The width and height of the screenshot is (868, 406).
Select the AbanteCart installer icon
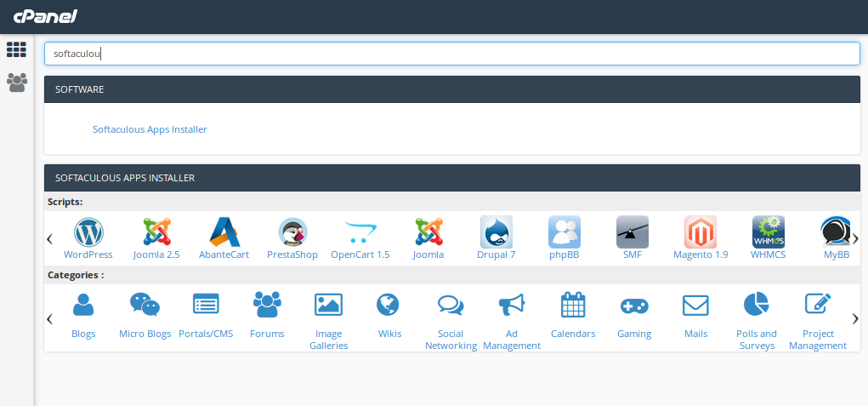[224, 232]
